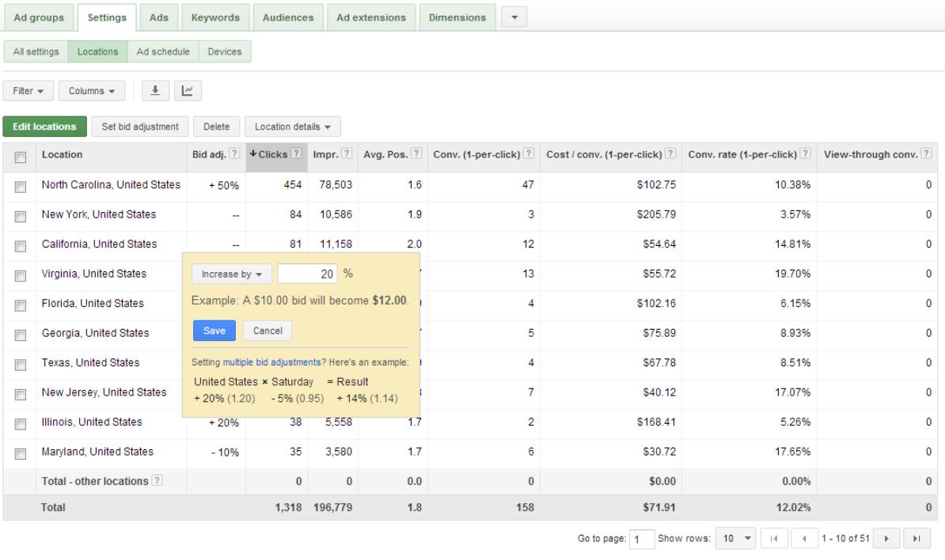Image resolution: width=945 pixels, height=560 pixels.
Task: Select the Locations sub-tab
Action: point(97,51)
